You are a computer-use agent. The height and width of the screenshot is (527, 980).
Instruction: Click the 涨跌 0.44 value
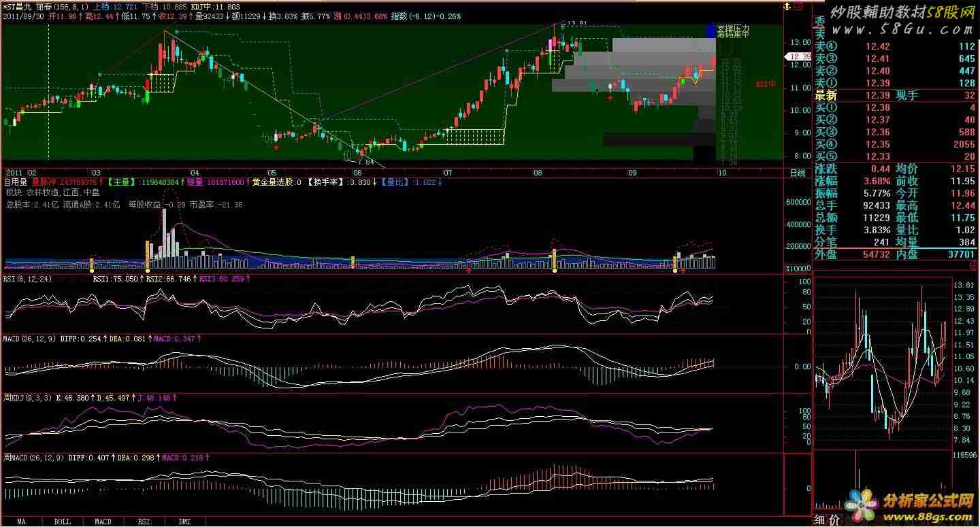880,169
